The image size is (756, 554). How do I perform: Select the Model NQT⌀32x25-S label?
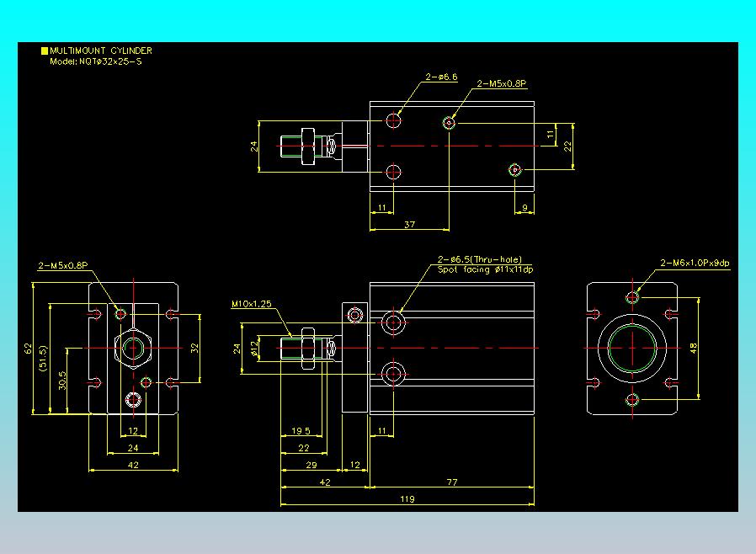coord(96,61)
